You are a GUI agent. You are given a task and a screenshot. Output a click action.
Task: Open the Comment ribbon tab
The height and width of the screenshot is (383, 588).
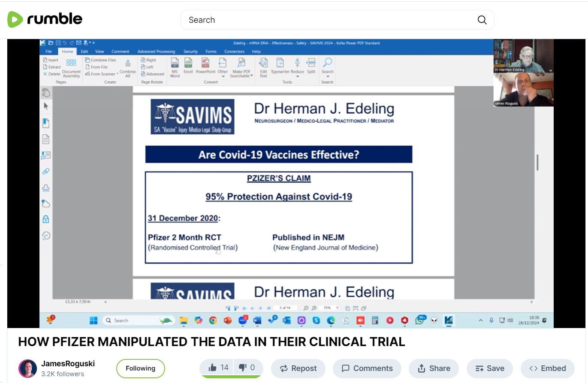[x=120, y=52]
